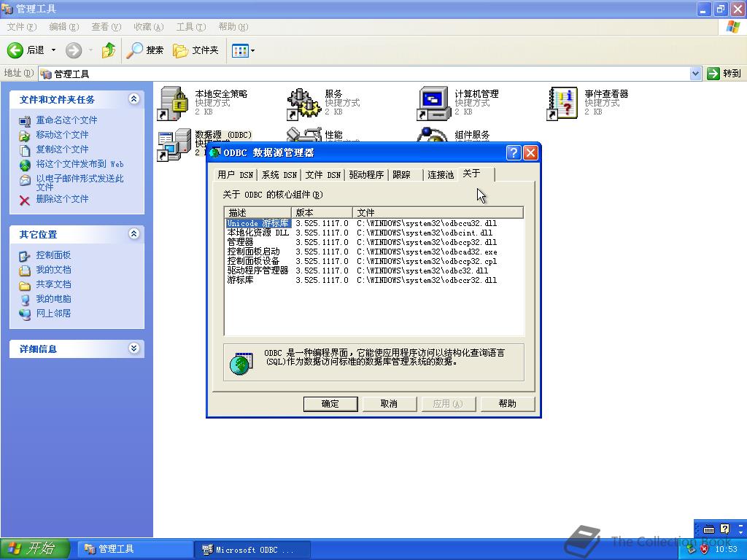The image size is (747, 560).
Task: Switch to the 连接池 tab
Action: pos(440,175)
